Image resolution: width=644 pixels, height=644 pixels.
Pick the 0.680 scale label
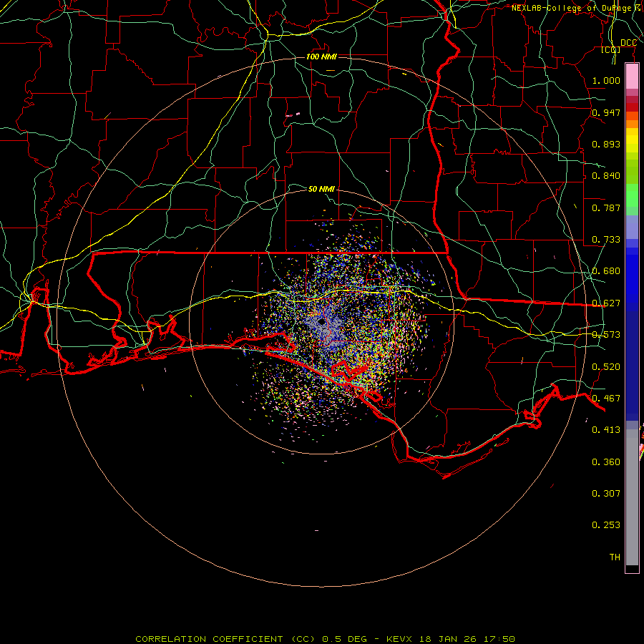[606, 271]
